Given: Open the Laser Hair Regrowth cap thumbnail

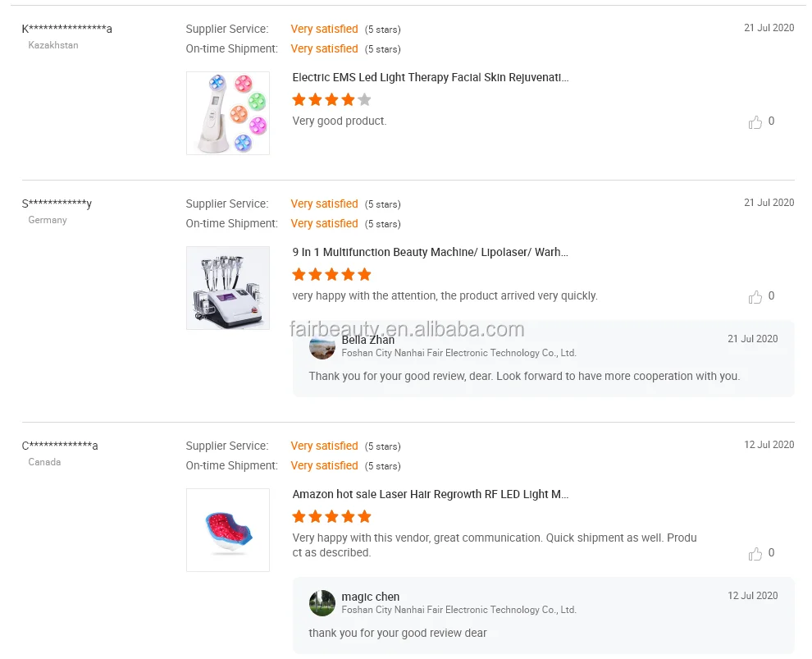Looking at the screenshot, I should 228,530.
